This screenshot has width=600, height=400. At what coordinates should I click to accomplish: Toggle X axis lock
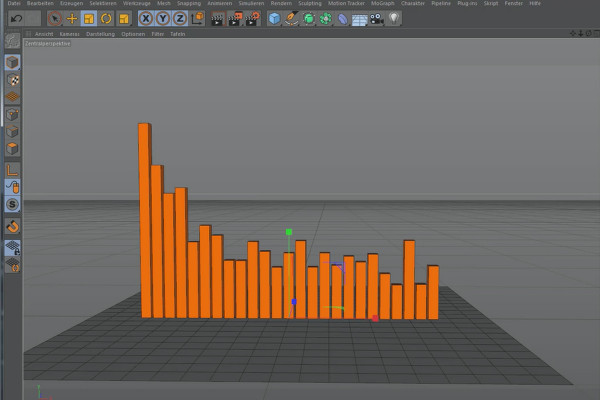point(146,18)
